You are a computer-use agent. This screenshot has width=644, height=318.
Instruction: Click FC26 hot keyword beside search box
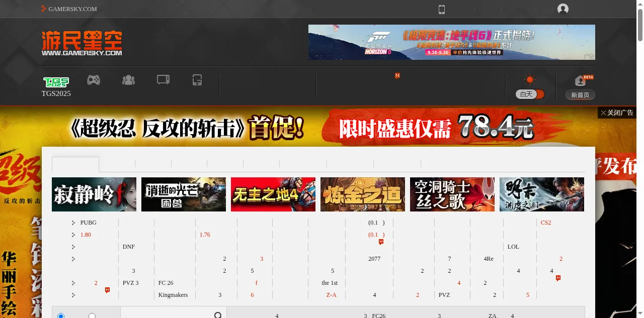pos(379,316)
